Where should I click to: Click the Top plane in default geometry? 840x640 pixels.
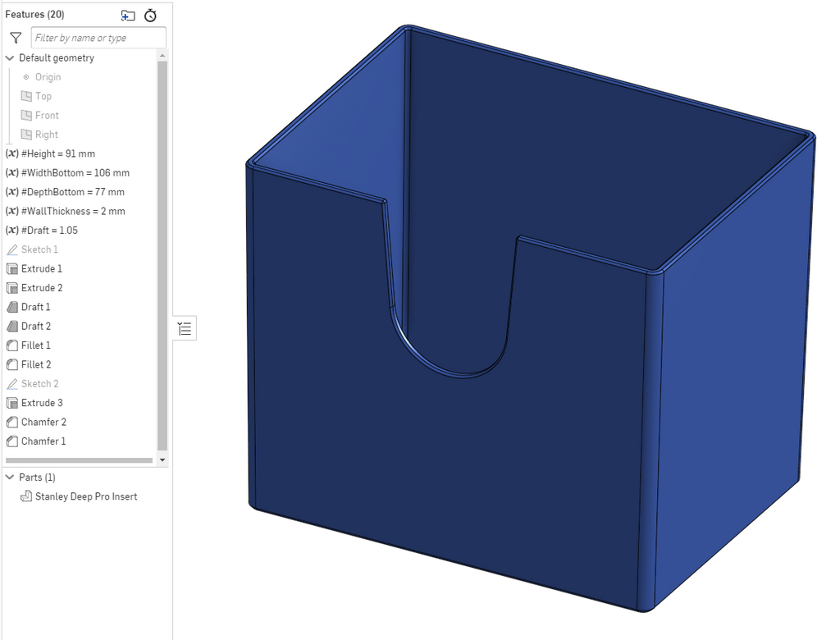[43, 97]
